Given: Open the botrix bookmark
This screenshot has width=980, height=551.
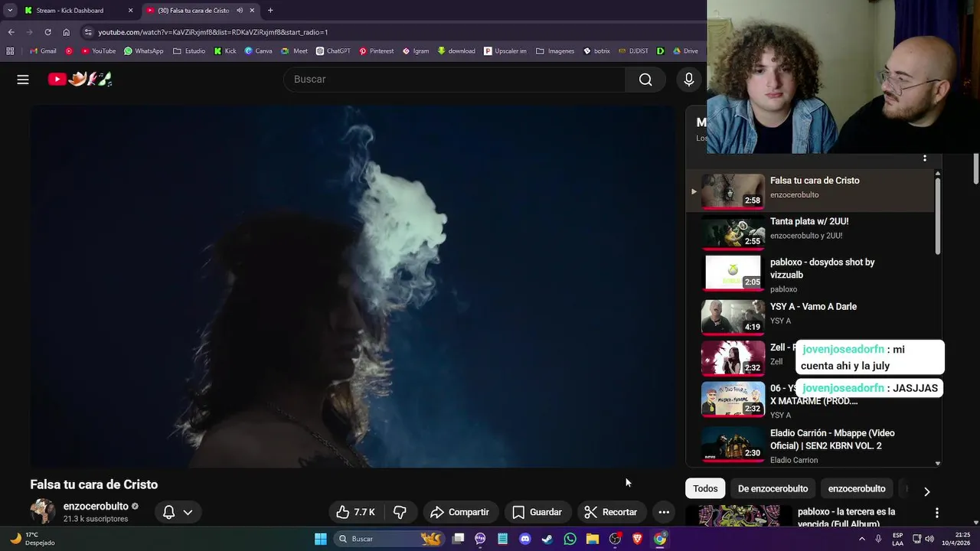Looking at the screenshot, I should (596, 51).
